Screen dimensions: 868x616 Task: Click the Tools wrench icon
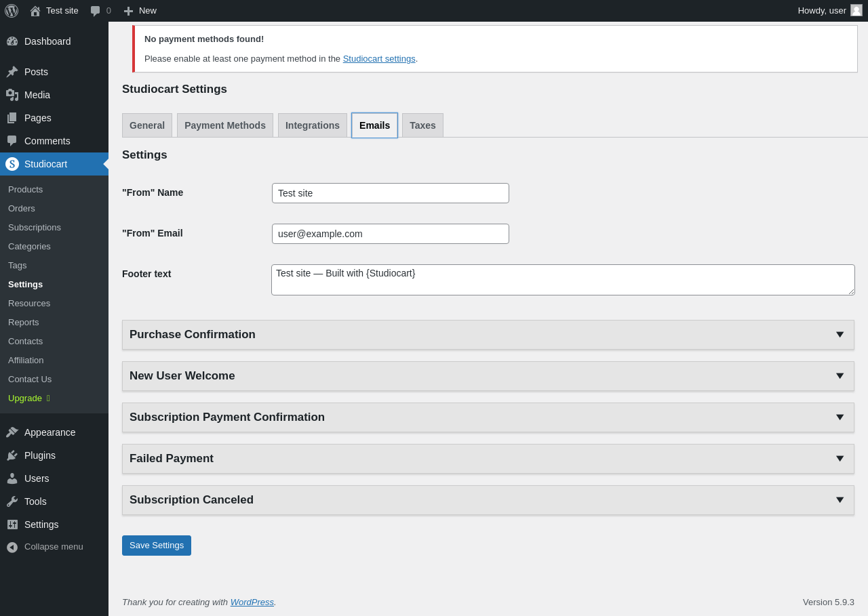click(12, 501)
